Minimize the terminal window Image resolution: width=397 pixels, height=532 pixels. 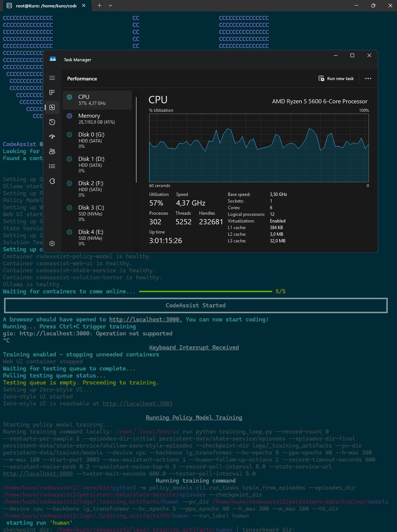click(357, 5)
